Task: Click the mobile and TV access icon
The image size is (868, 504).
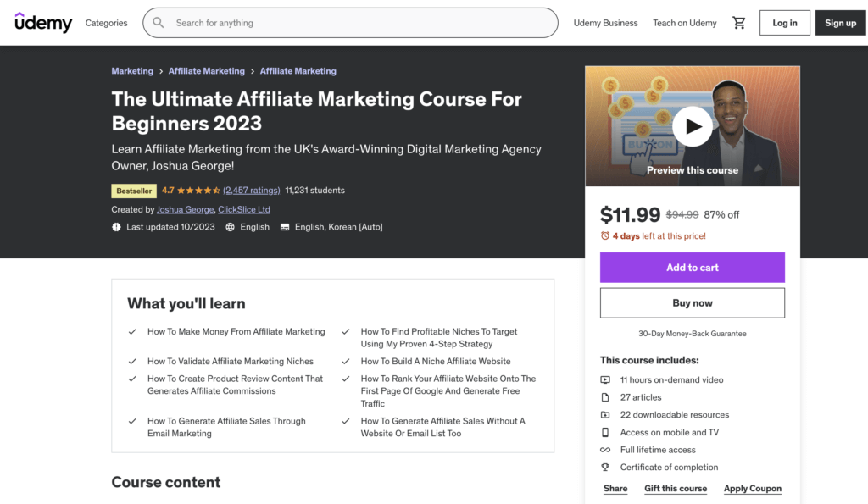Action: (604, 432)
